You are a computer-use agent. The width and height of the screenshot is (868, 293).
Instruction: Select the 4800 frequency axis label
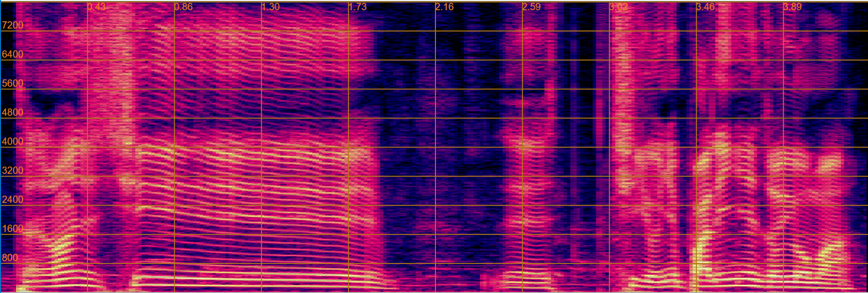13,112
